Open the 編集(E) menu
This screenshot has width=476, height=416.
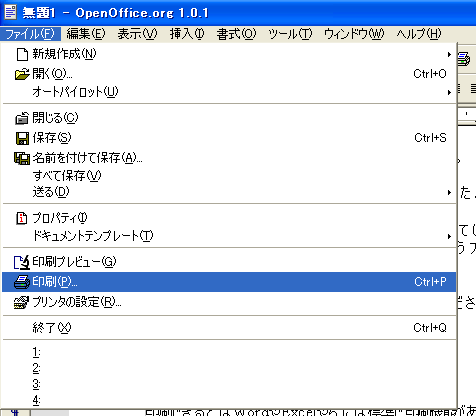[86, 34]
